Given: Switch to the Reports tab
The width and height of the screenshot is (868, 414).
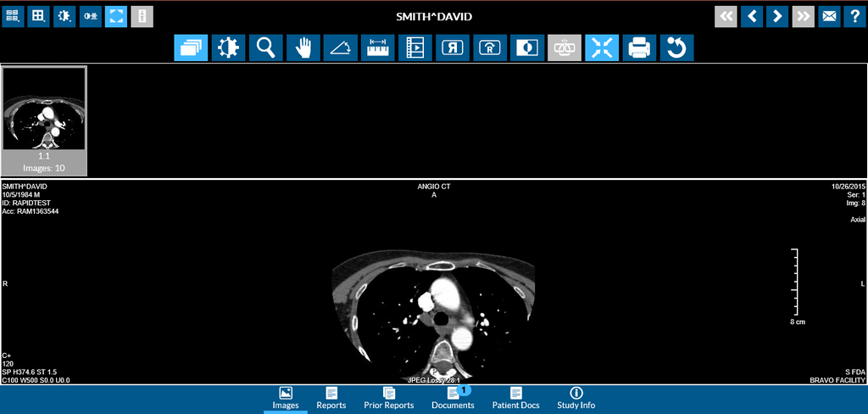Looking at the screenshot, I should [331, 398].
